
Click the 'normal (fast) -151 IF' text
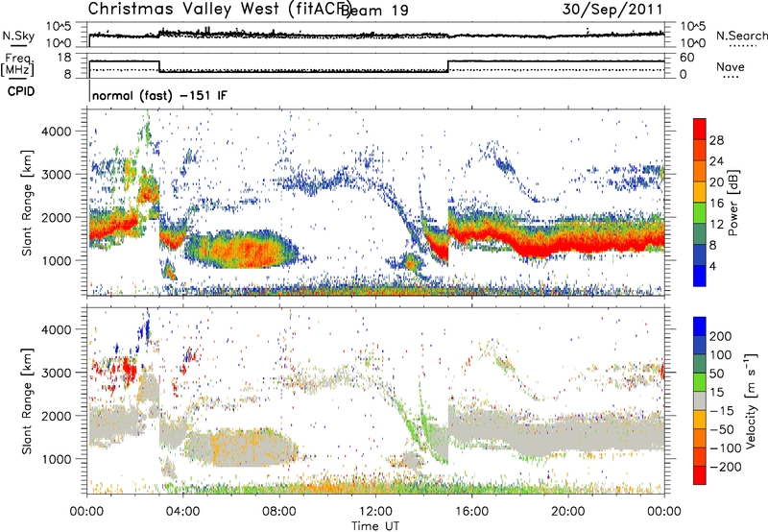click(x=159, y=95)
